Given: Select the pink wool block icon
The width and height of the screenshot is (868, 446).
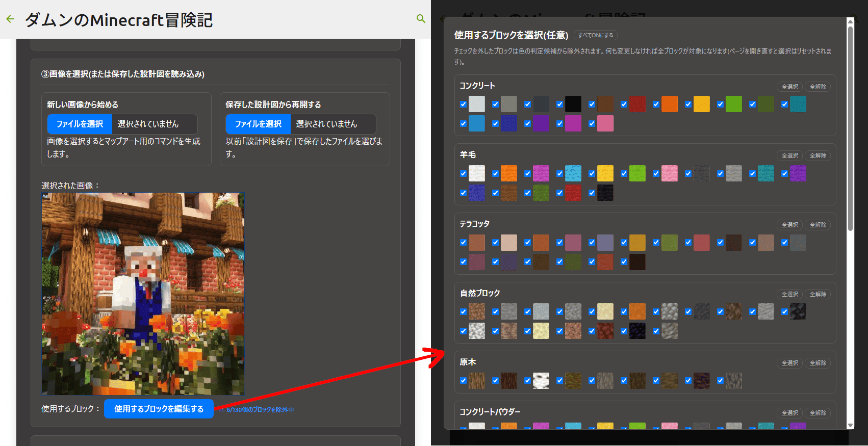Looking at the screenshot, I should [x=670, y=173].
